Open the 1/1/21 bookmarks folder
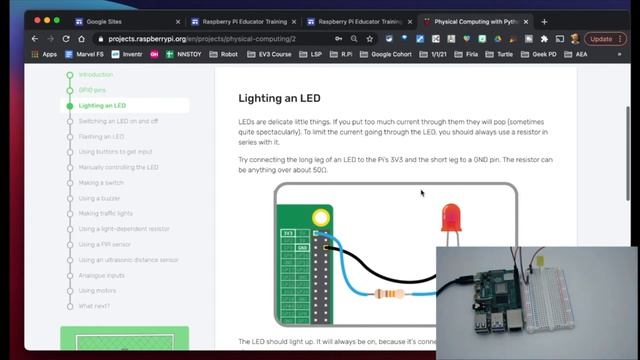Image resolution: width=640 pixels, height=360 pixels. coord(433,54)
